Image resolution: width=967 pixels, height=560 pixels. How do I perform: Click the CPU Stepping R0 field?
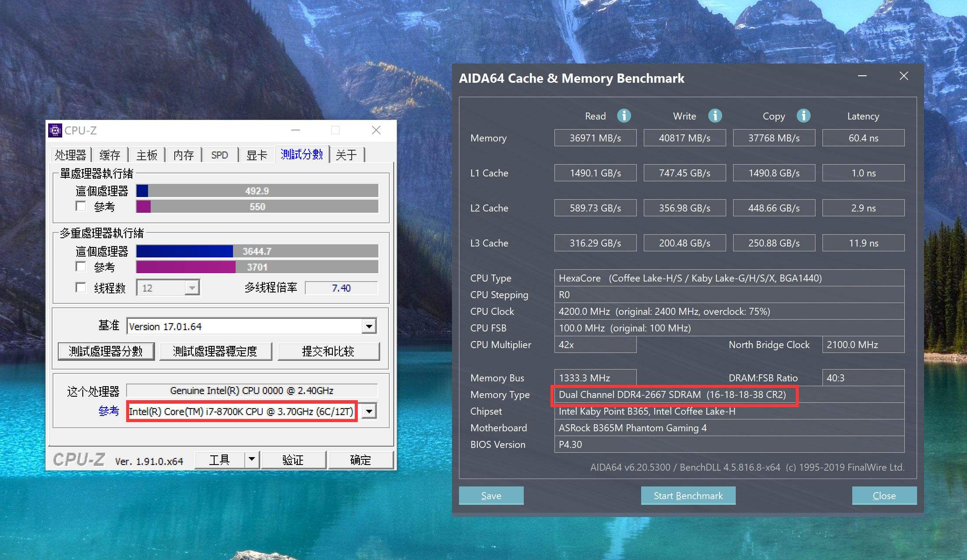pyautogui.click(x=729, y=295)
